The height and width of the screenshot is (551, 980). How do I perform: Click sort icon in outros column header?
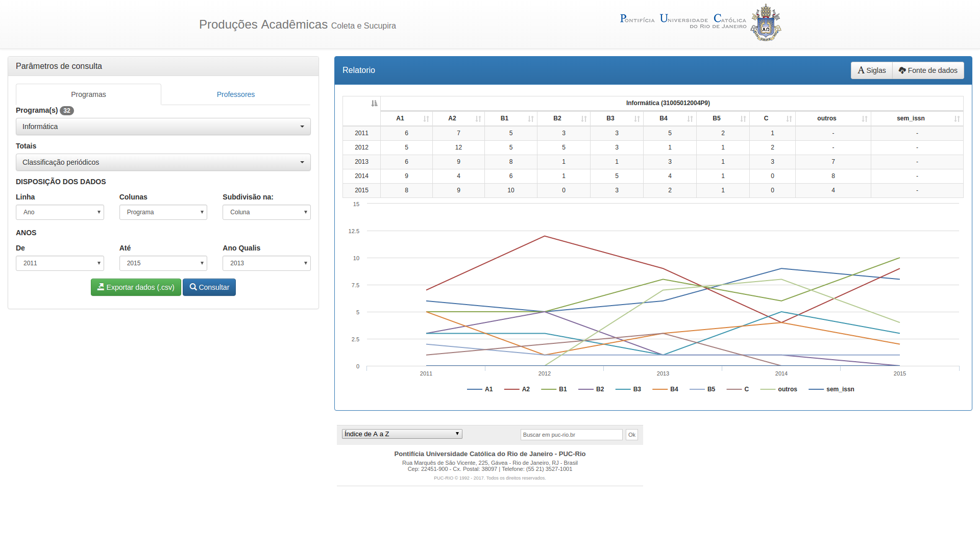pyautogui.click(x=865, y=119)
